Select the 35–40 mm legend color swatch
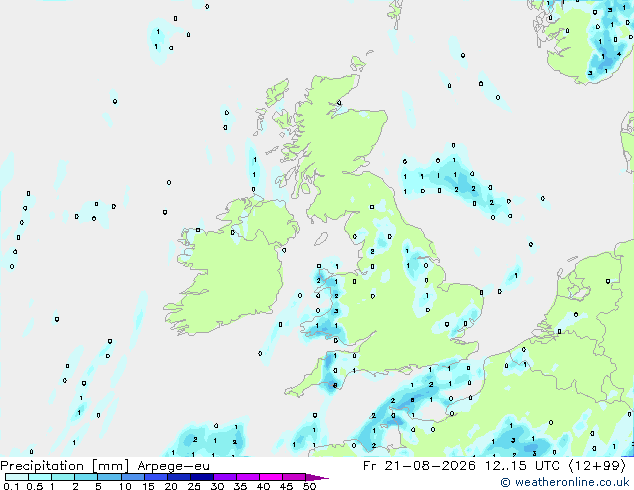 pyautogui.click(x=248, y=477)
